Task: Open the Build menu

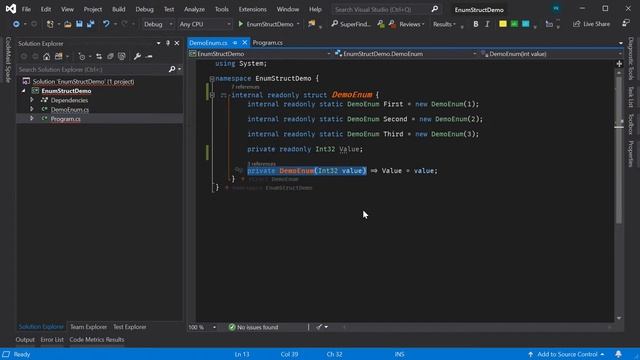Action: coord(119,9)
